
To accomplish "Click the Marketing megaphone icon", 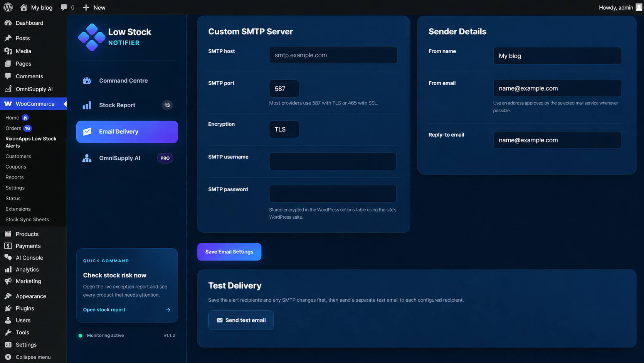I will tap(8, 281).
